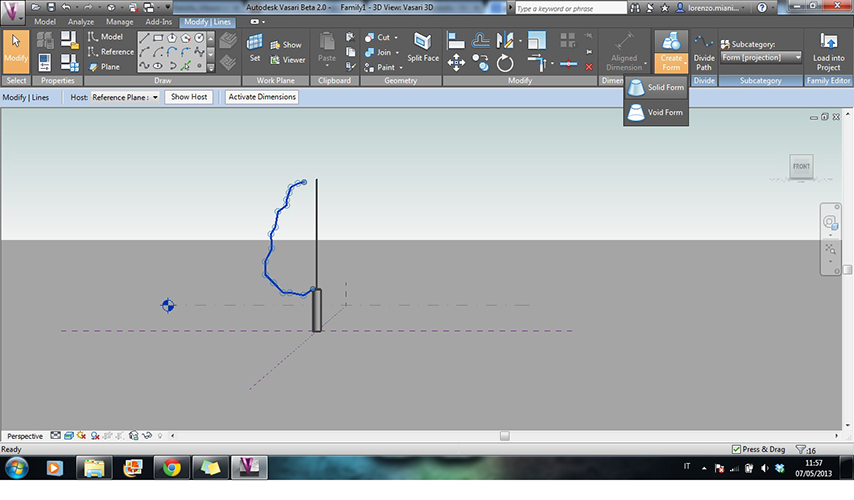Choose Solid Form from menu
Viewport: 854px width, 500px height.
coord(656,87)
